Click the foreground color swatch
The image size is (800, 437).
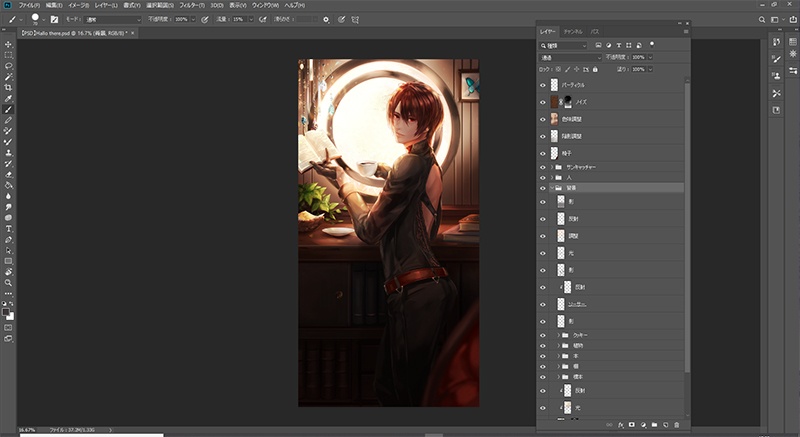click(6, 312)
